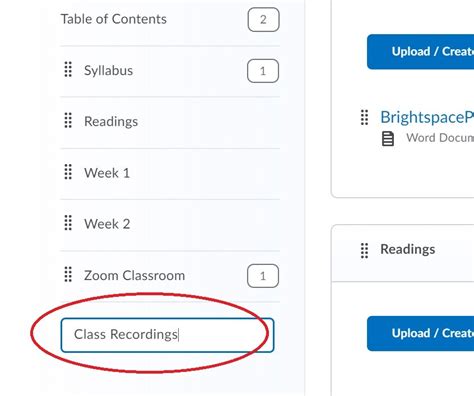Click the Class Recordings module name field
The width and height of the screenshot is (474, 396).
(x=167, y=335)
